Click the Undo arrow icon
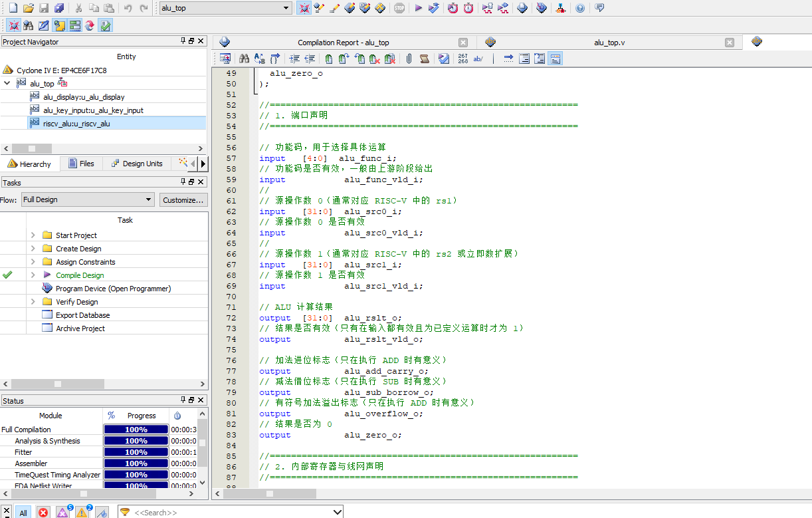This screenshot has width=812, height=518. click(x=128, y=8)
